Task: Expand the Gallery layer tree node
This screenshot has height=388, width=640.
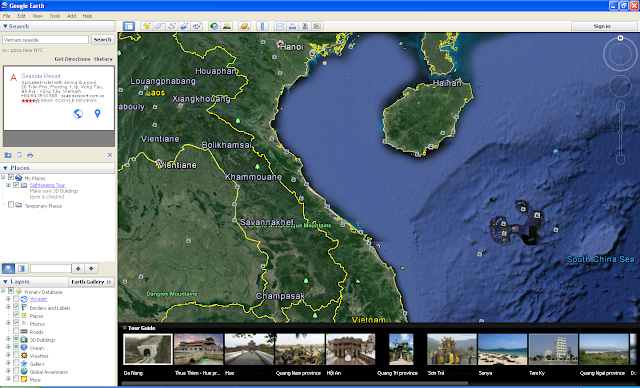Action: (8, 363)
